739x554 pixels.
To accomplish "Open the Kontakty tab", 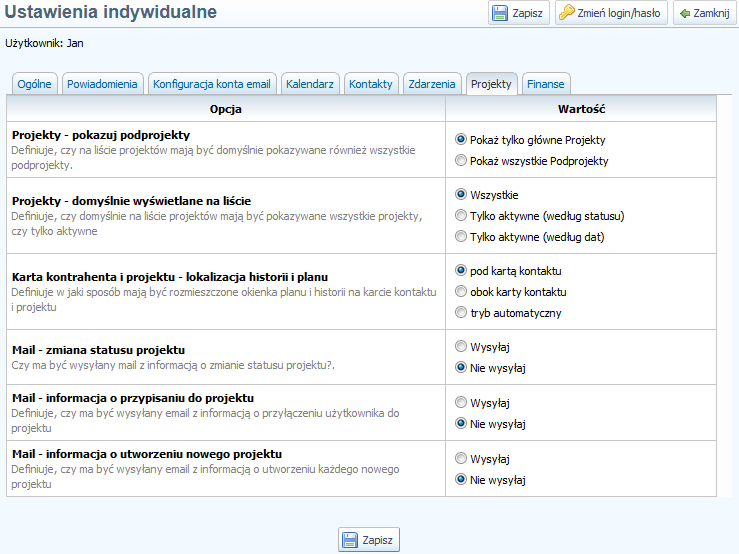I will (x=371, y=84).
